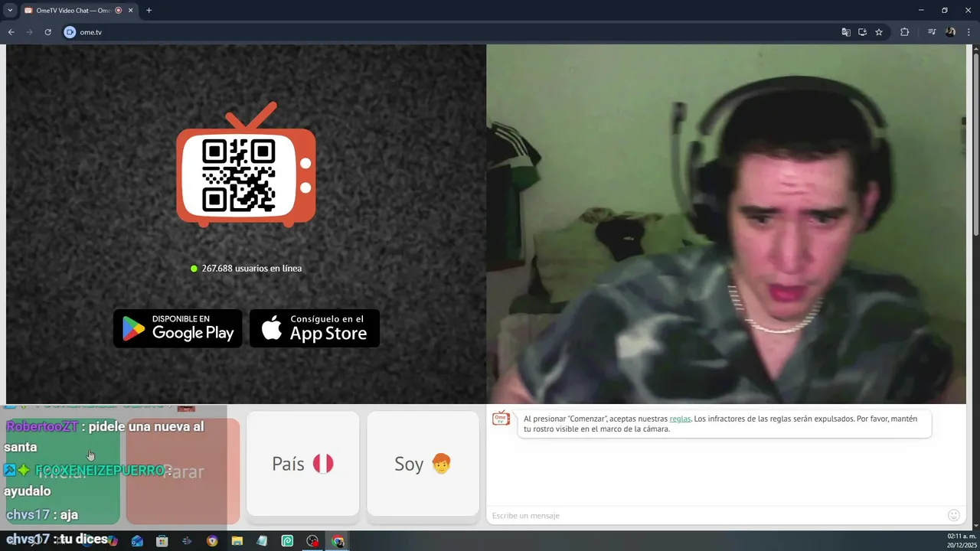Screen dimensions: 980x551
Task: Close the OmeTV Video Chat tab
Action: 131,10
